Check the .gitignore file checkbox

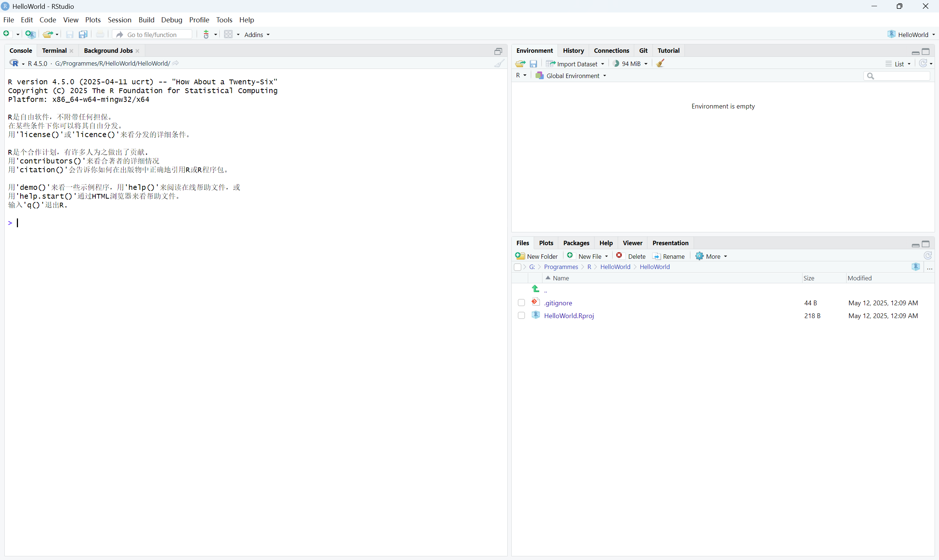(522, 303)
